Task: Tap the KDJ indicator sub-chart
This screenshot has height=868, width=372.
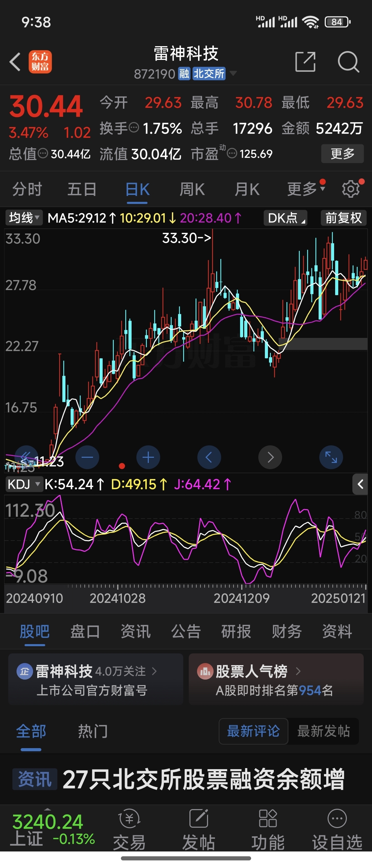Action: click(186, 540)
